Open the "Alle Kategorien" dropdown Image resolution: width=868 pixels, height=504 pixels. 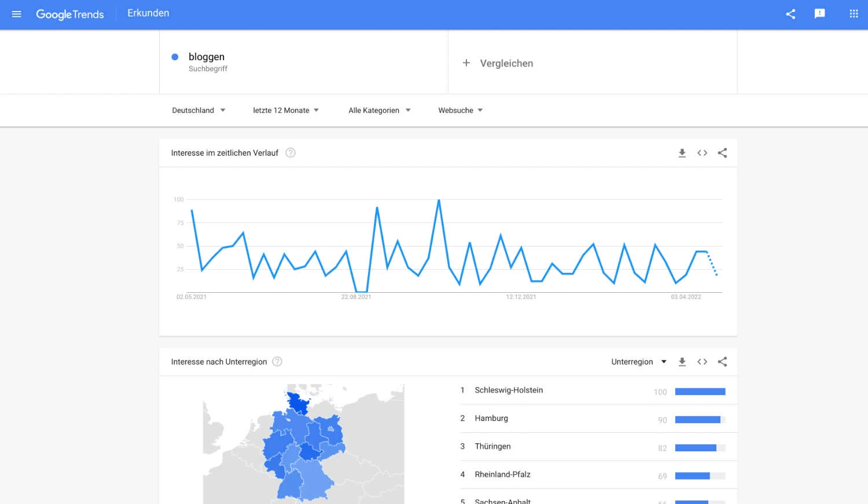pyautogui.click(x=379, y=110)
